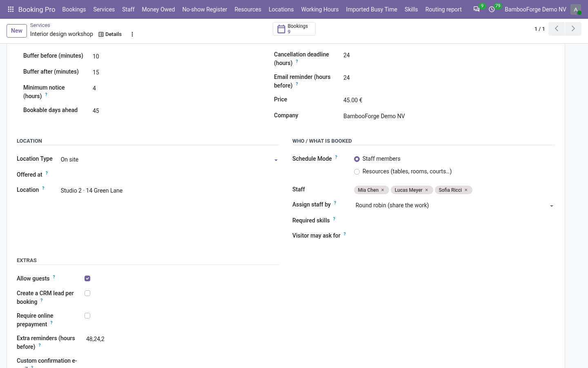Go to Services breadcrumb link
588x368 pixels.
pyautogui.click(x=40, y=25)
